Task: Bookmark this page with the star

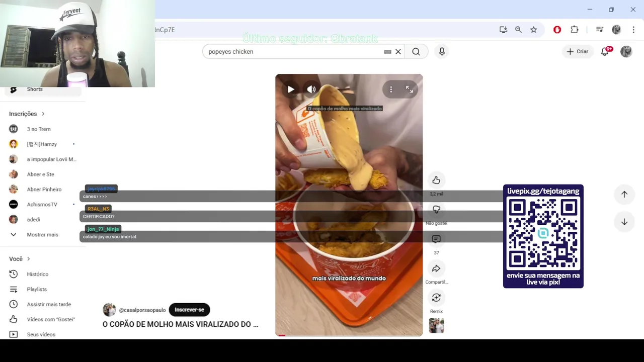Action: 533,30
